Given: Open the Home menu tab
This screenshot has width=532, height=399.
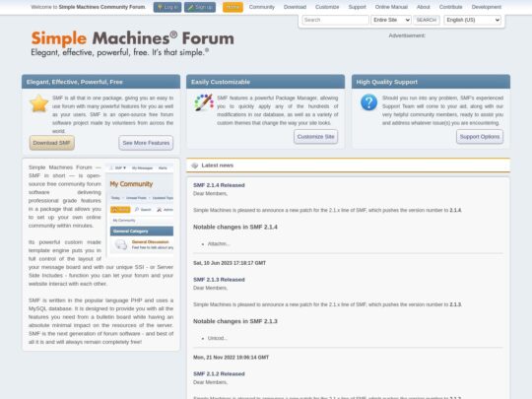Looking at the screenshot, I should coord(233,7).
